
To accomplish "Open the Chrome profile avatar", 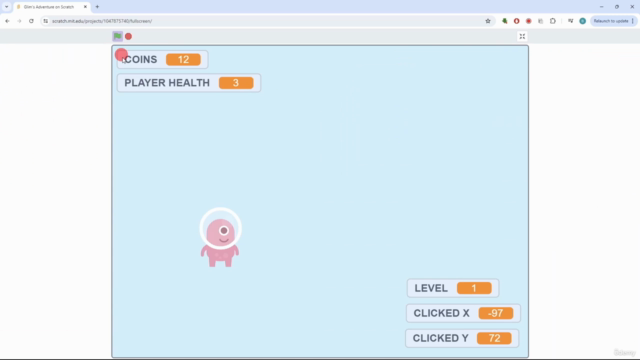I will pos(582,21).
